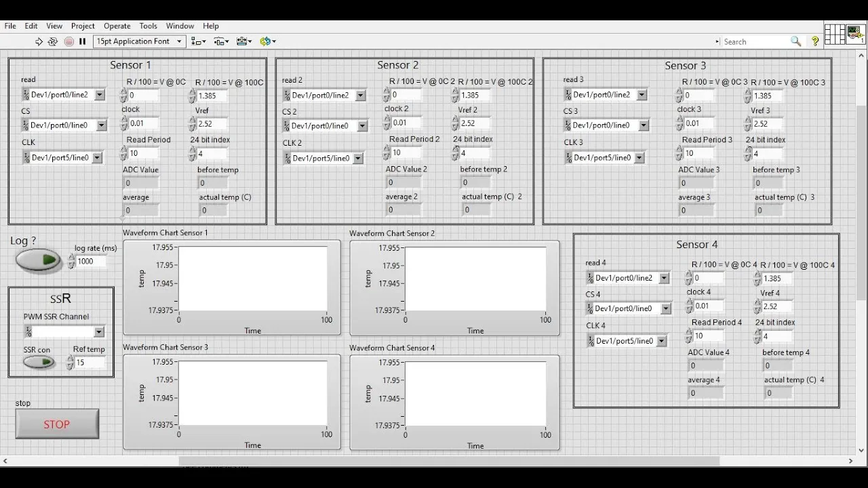Click the ADC Value indicator in Sensor 1
The width and height of the screenshot is (868, 488).
[141, 183]
